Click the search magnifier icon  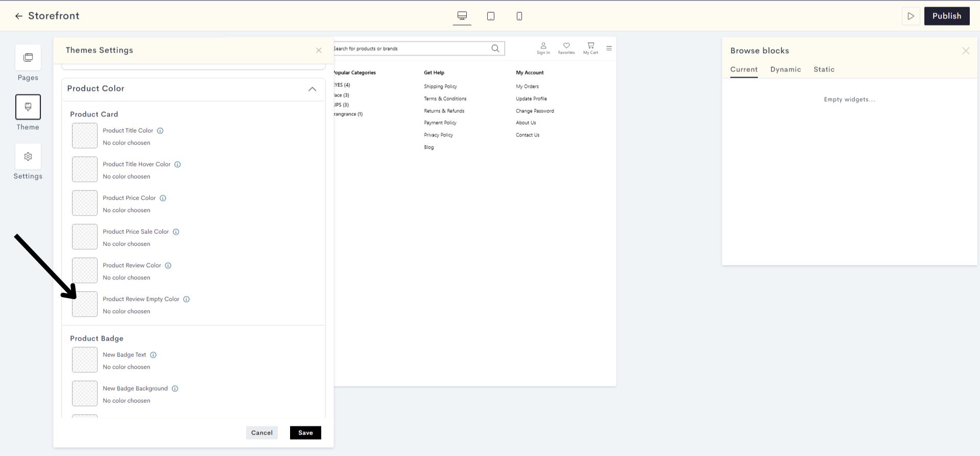point(495,49)
